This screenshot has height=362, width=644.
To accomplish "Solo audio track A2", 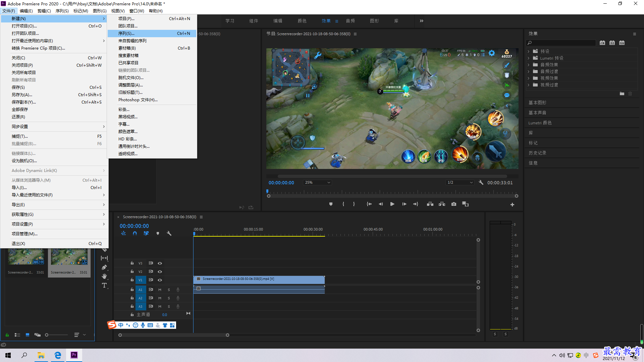I will point(169,298).
